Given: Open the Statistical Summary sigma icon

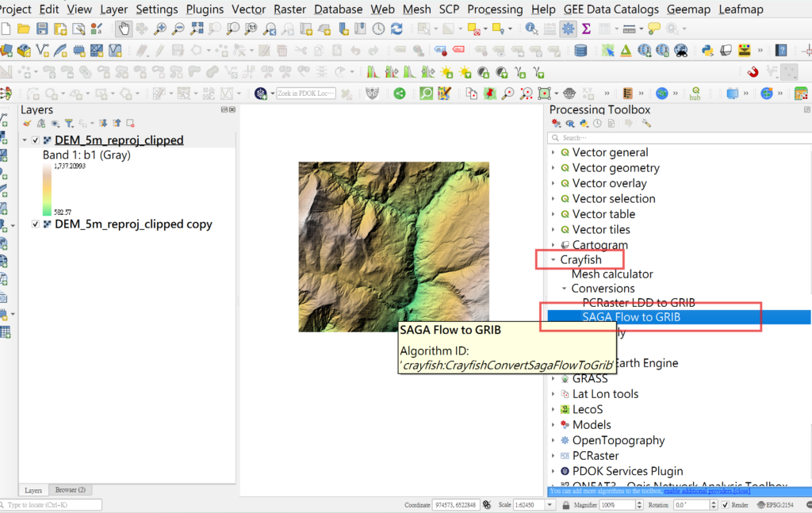Looking at the screenshot, I should pos(587,29).
